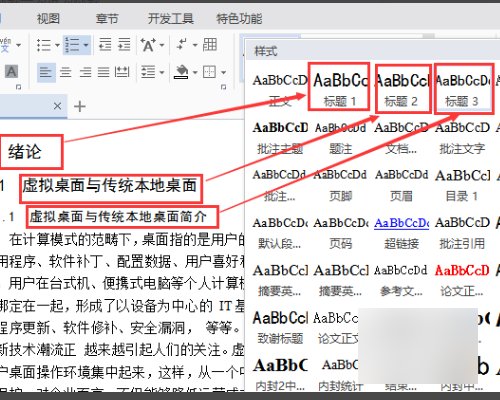Click the decrease indent icon
This screenshot has width=500, height=400.
click(x=105, y=44)
